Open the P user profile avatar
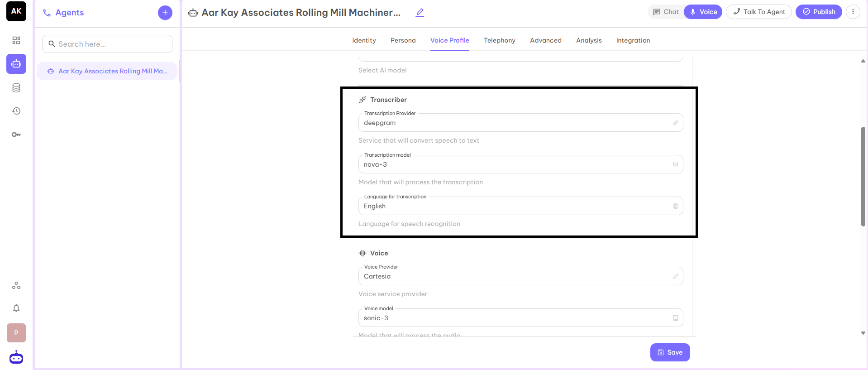 [16, 333]
